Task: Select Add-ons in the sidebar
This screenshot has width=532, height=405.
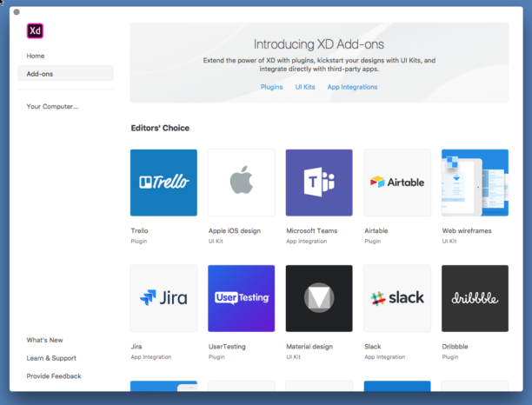Action: coord(40,74)
